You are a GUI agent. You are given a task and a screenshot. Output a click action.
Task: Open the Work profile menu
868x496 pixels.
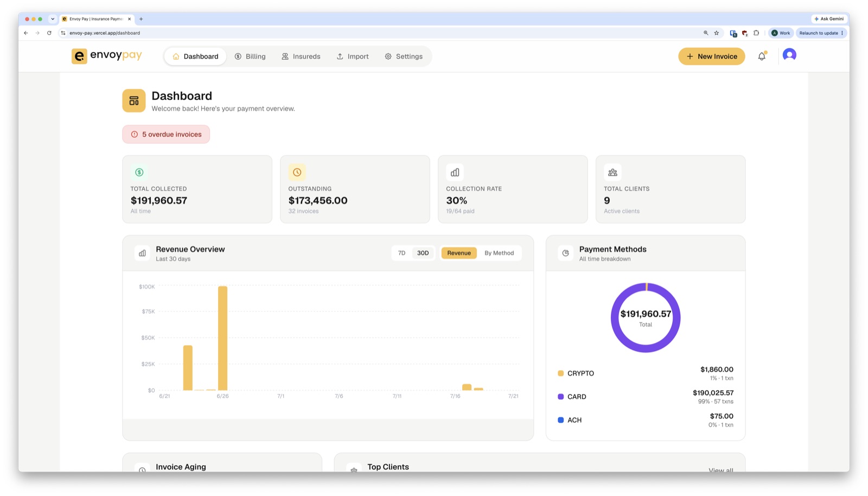(x=781, y=33)
